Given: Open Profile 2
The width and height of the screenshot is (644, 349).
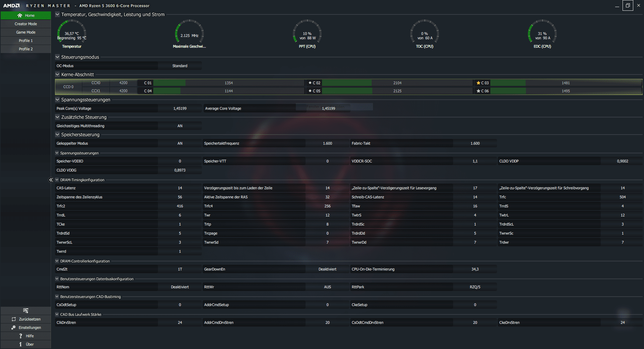Looking at the screenshot, I should point(26,49).
